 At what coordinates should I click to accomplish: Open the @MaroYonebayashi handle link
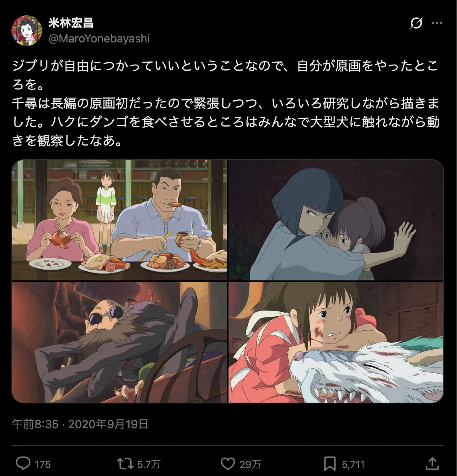click(x=99, y=39)
